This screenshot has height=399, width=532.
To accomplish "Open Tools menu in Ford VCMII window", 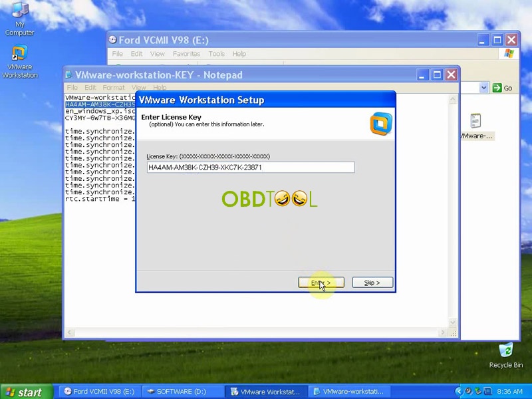I will pyautogui.click(x=217, y=54).
